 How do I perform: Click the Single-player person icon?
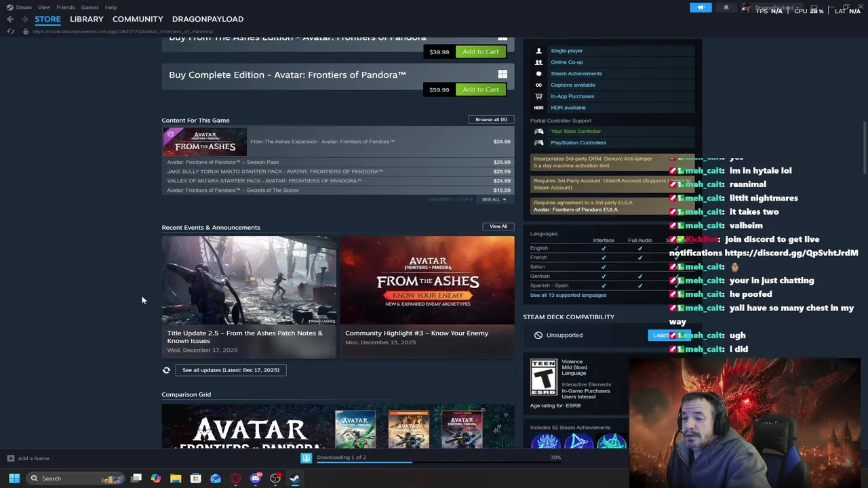tap(538, 51)
